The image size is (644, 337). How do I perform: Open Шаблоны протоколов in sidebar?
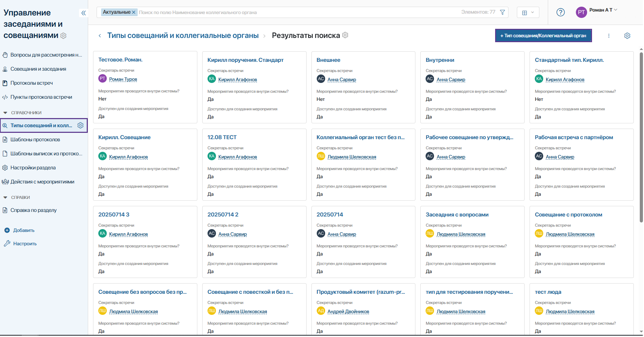tap(35, 140)
